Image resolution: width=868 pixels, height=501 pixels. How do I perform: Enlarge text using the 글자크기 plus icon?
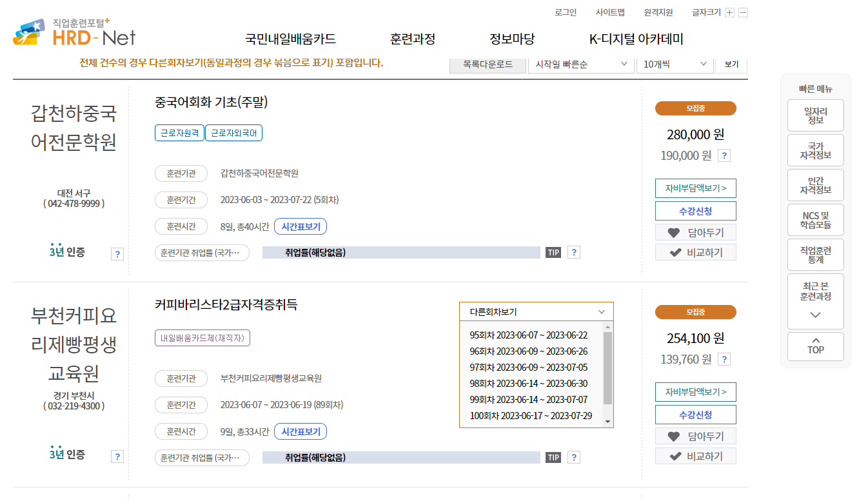tap(729, 12)
